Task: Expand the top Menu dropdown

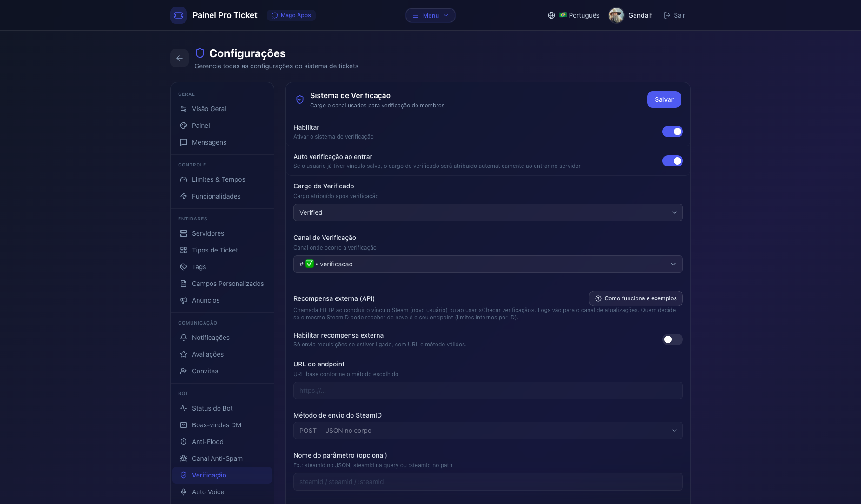Action: pos(430,15)
